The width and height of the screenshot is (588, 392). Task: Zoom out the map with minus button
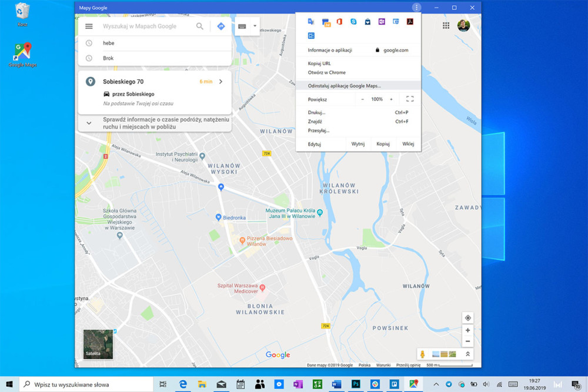click(467, 341)
